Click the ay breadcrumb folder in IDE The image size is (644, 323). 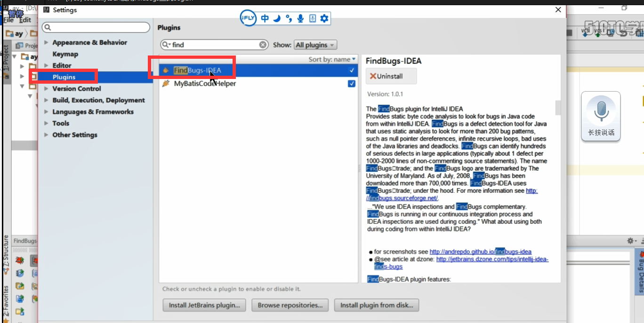(x=15, y=33)
